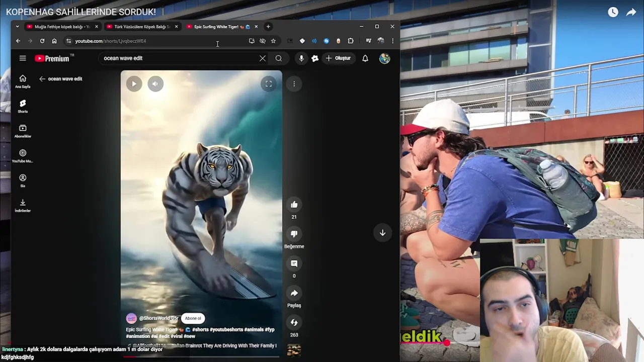Toggle mute on the Shorts video
The height and width of the screenshot is (362, 644).
(155, 84)
